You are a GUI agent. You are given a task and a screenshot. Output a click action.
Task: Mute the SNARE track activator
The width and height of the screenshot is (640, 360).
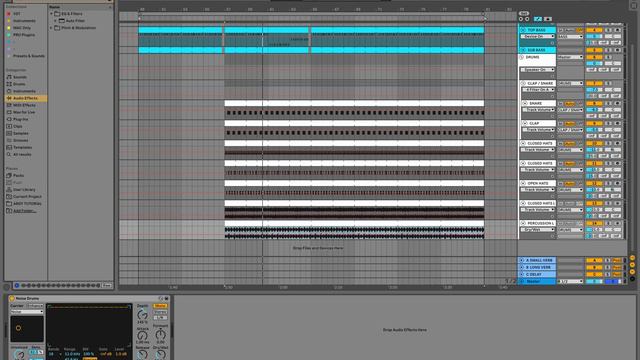[594, 104]
